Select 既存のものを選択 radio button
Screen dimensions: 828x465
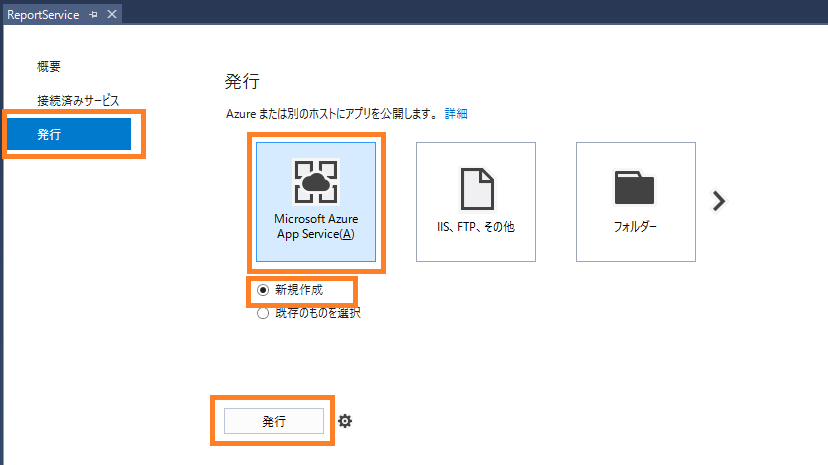[x=263, y=314]
